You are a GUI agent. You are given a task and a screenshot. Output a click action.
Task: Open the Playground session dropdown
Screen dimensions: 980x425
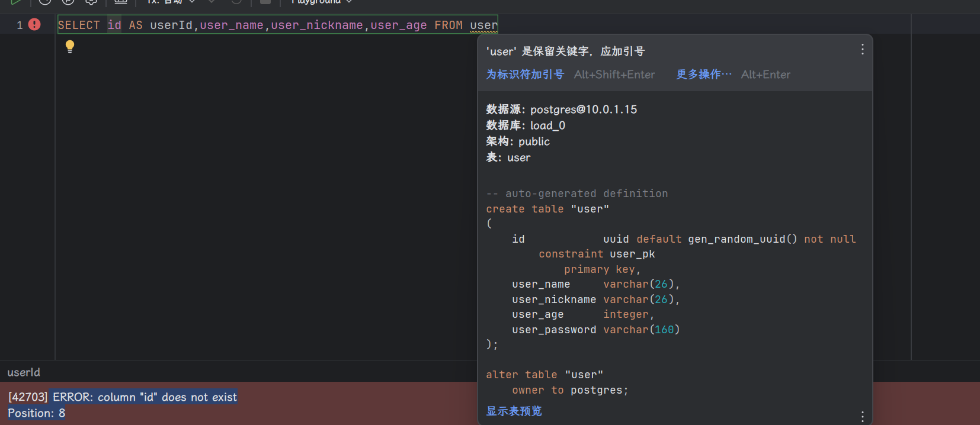(x=321, y=2)
